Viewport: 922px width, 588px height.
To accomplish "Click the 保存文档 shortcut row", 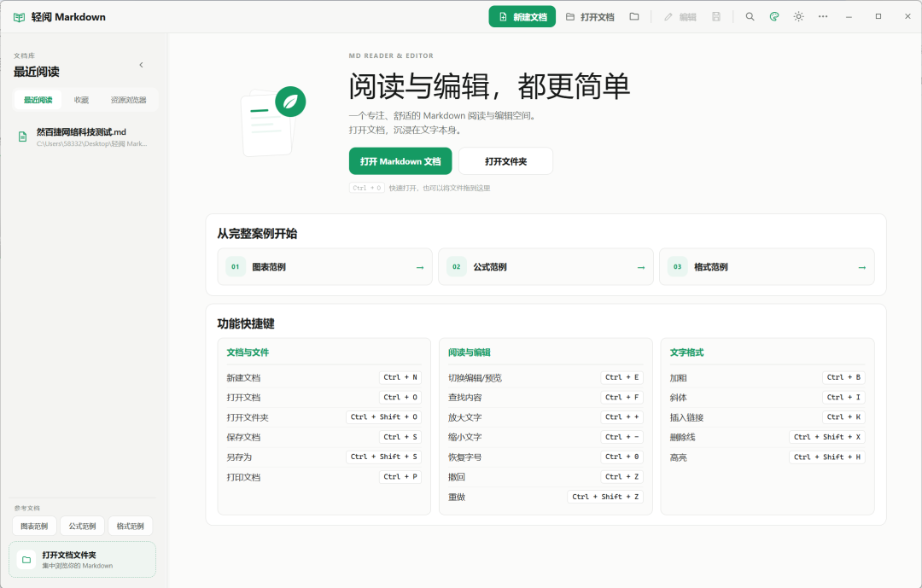I will (324, 437).
